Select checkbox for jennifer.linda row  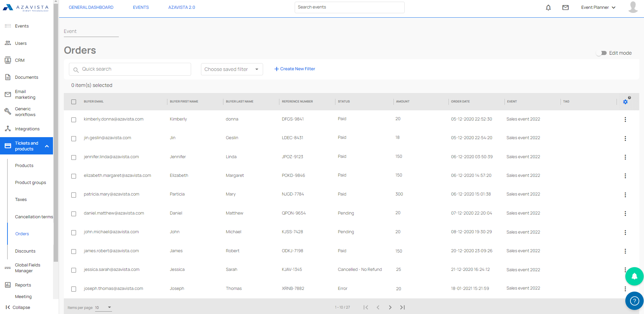click(x=74, y=158)
